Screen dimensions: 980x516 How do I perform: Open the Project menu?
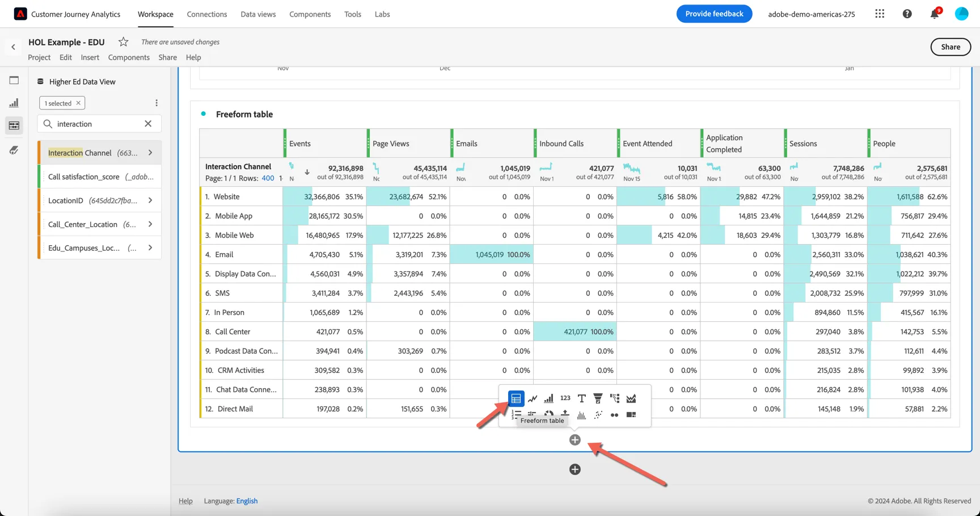39,57
